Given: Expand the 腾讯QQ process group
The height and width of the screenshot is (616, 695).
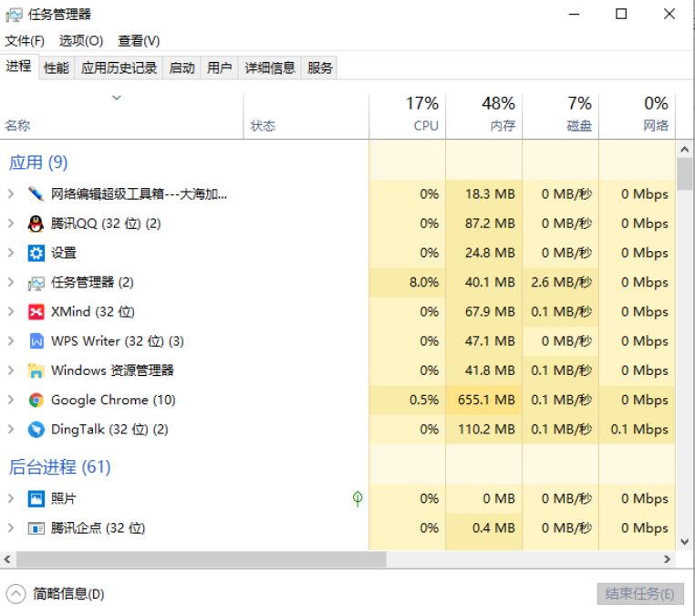Looking at the screenshot, I should click(11, 224).
